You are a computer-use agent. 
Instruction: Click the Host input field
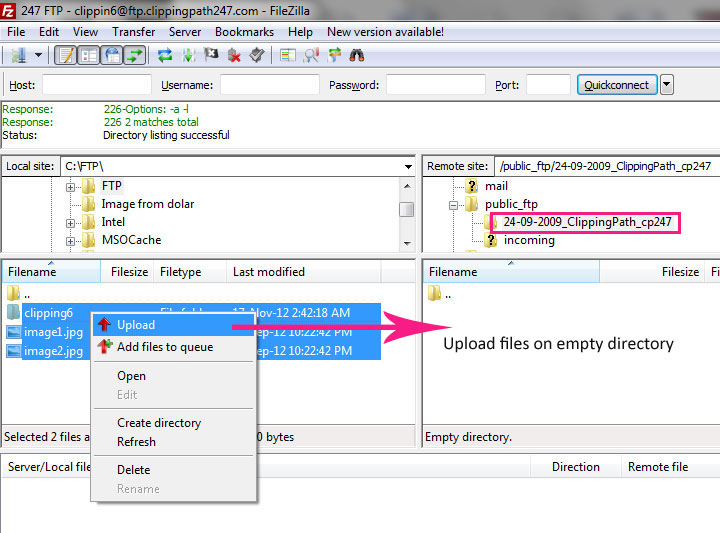click(x=97, y=85)
